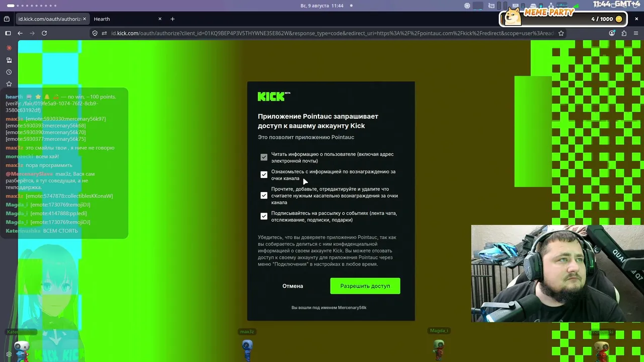Uncheck the event subscription checkbox
Viewport: 644px width, 362px height.
pyautogui.click(x=264, y=216)
